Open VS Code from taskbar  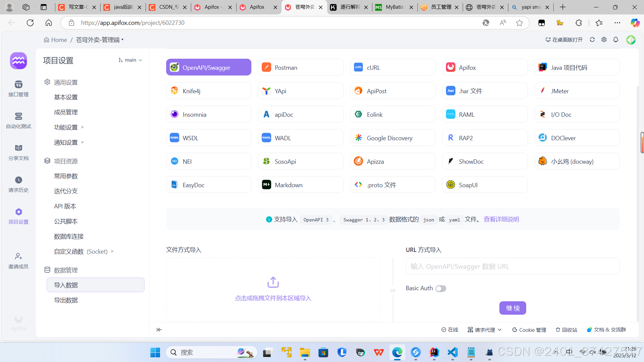tap(452, 352)
